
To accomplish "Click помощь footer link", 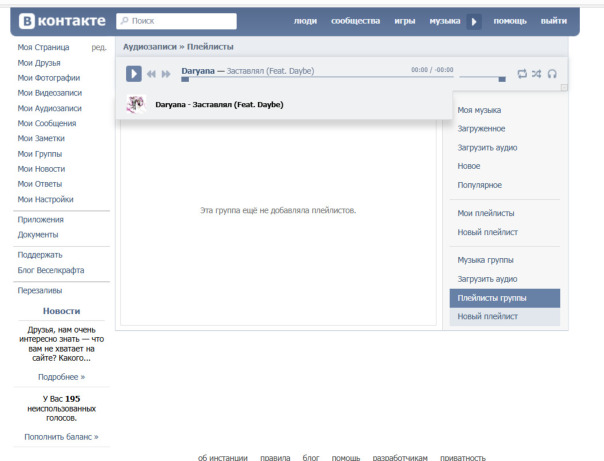I will tap(346, 457).
